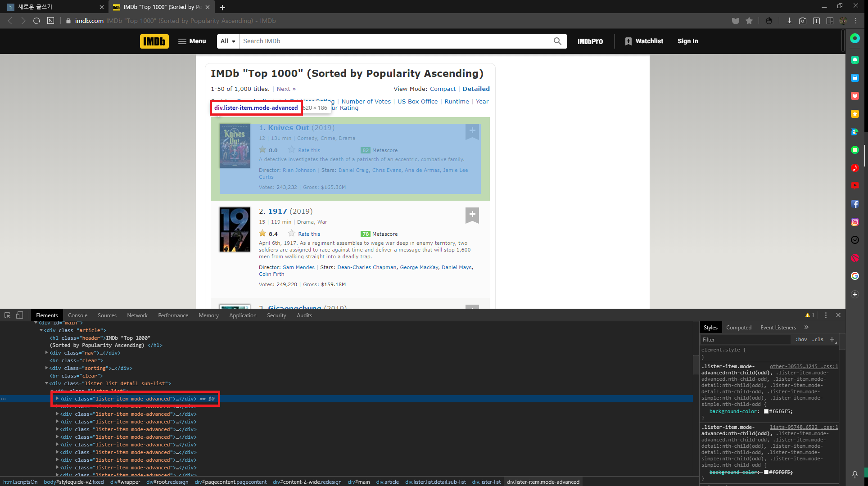
Task: Click the browser reload icon
Action: [37, 21]
